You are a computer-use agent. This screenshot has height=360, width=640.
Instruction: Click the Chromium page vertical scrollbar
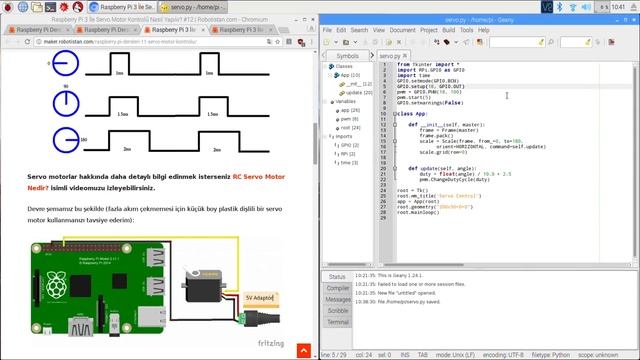click(315, 143)
